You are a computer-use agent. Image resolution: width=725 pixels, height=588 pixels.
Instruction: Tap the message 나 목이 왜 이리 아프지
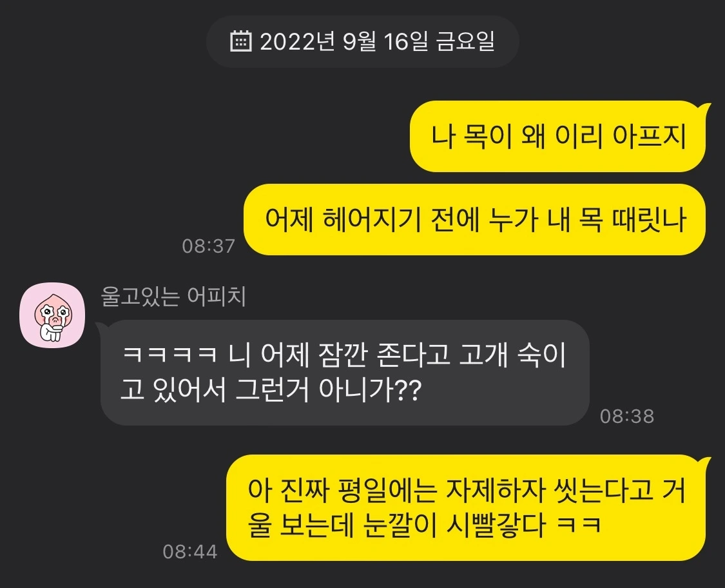(557, 137)
